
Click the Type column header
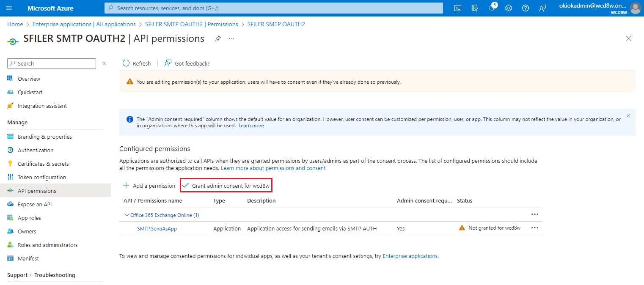coord(219,200)
